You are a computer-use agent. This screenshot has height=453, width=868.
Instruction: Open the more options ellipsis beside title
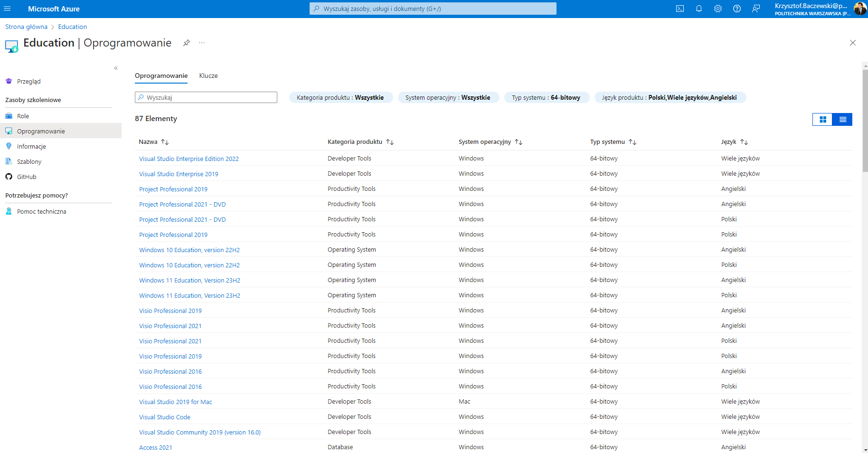click(202, 43)
